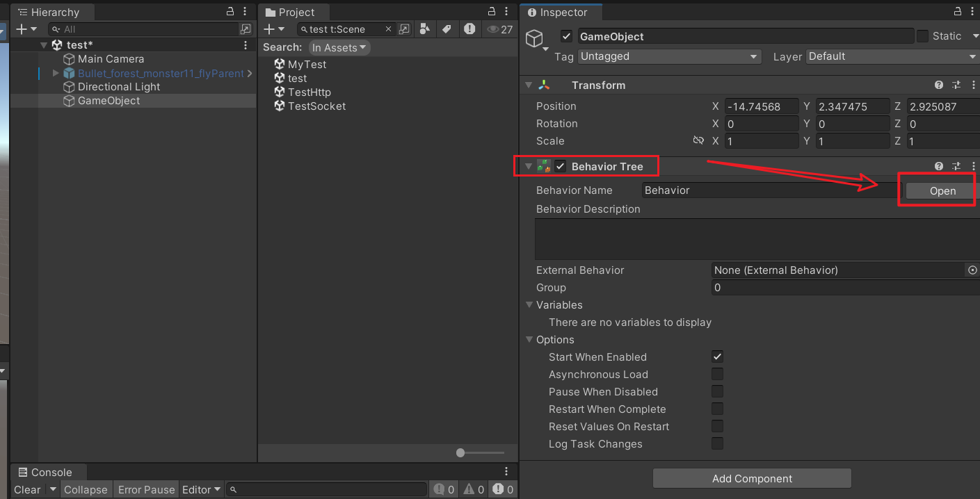Clear the Console log
980x499 pixels.
tap(28, 489)
